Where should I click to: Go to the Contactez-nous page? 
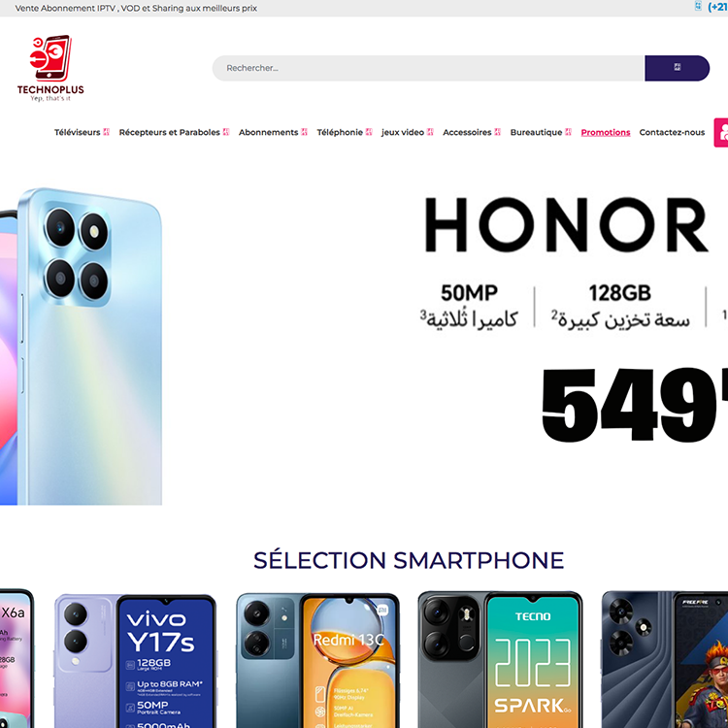[x=672, y=132]
